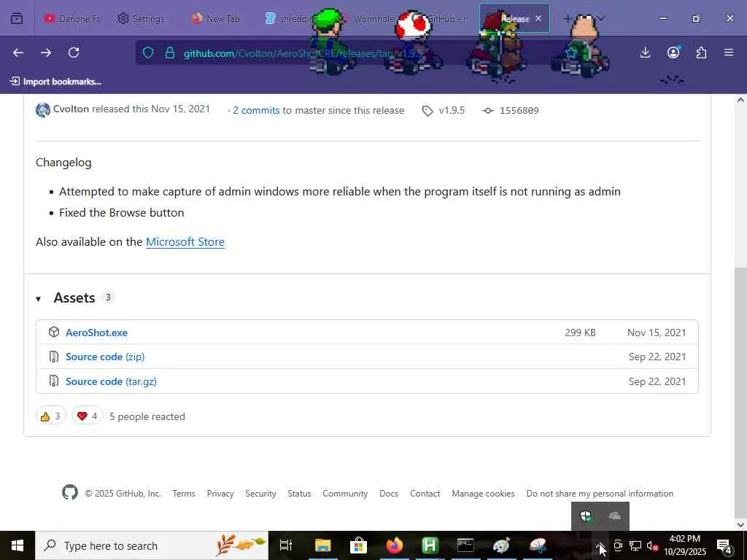Open the notification center
Viewport: 747px width, 560px height.
click(x=724, y=545)
